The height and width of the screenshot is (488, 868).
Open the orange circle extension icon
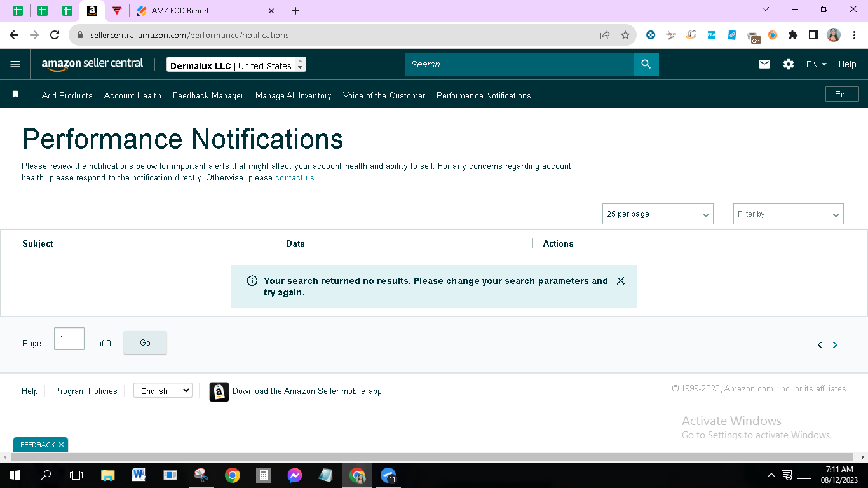[x=773, y=36]
